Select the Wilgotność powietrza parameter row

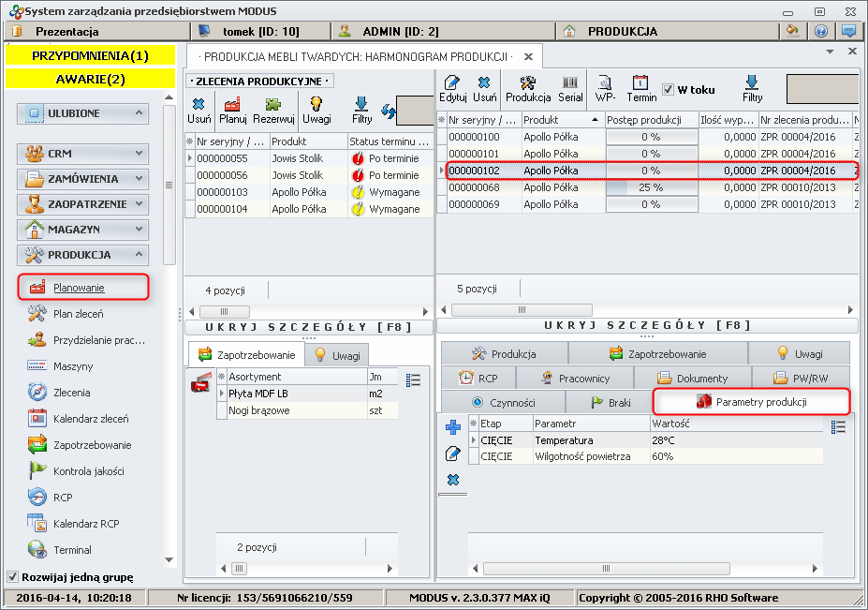[581, 456]
